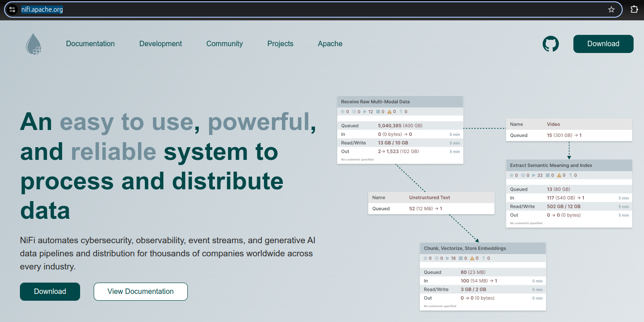Viewport: 644px width, 322px height.
Task: Click transmitting icon in Extract Semantic Meaning card
Action: tap(511, 175)
